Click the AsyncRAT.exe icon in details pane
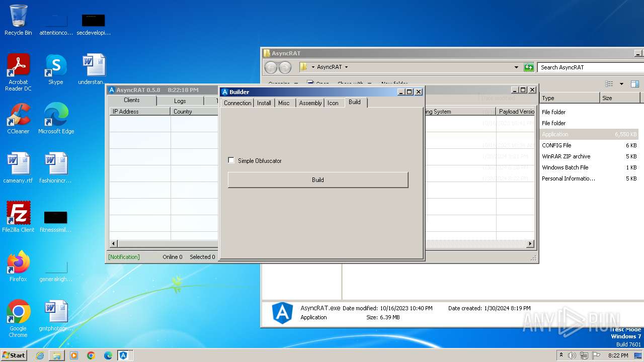The width and height of the screenshot is (644, 362). click(282, 313)
